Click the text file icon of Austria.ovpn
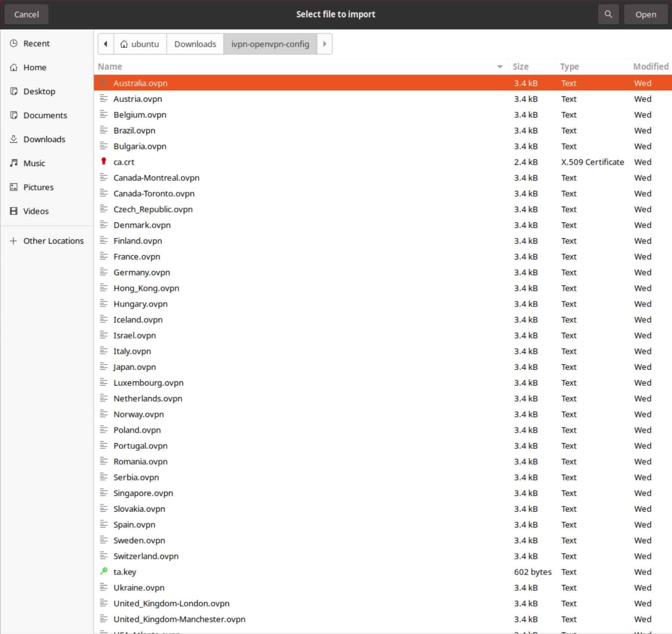 104,99
